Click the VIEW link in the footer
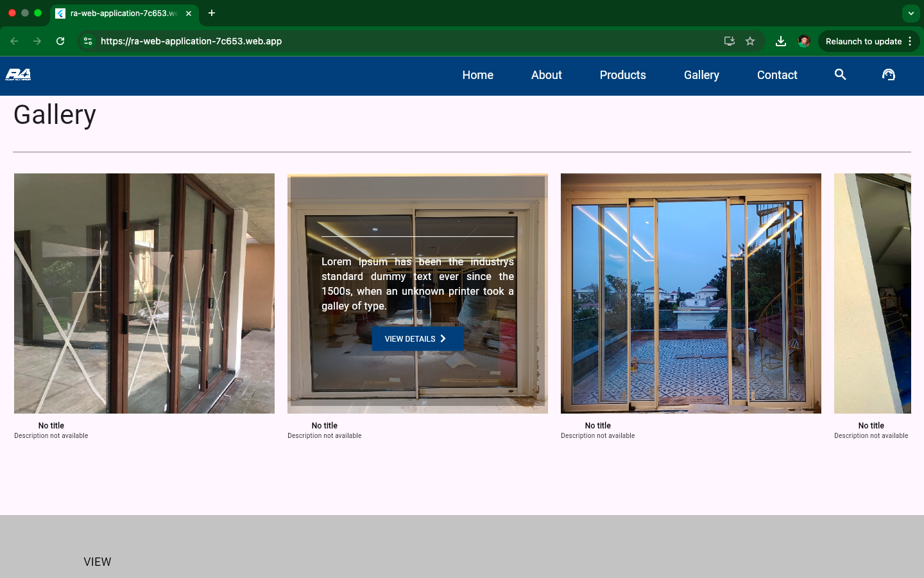Image resolution: width=924 pixels, height=578 pixels. [98, 562]
